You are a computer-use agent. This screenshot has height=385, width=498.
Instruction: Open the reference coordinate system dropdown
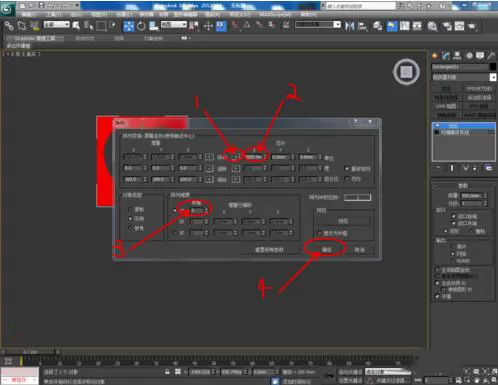pos(174,25)
